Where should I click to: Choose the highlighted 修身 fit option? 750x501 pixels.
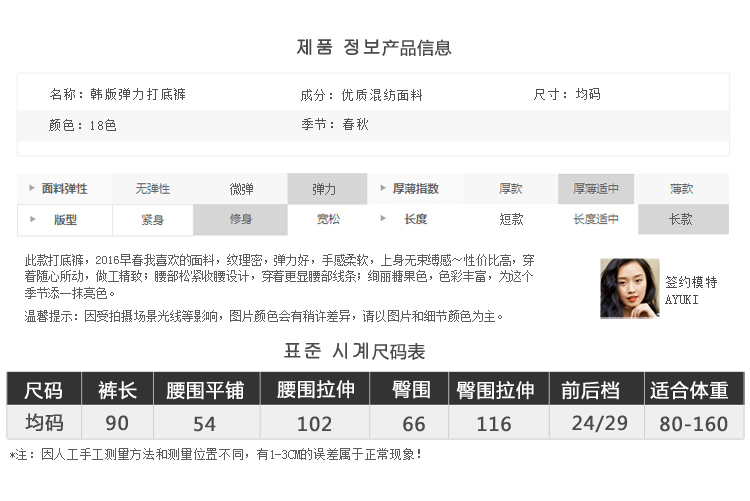pos(241,219)
